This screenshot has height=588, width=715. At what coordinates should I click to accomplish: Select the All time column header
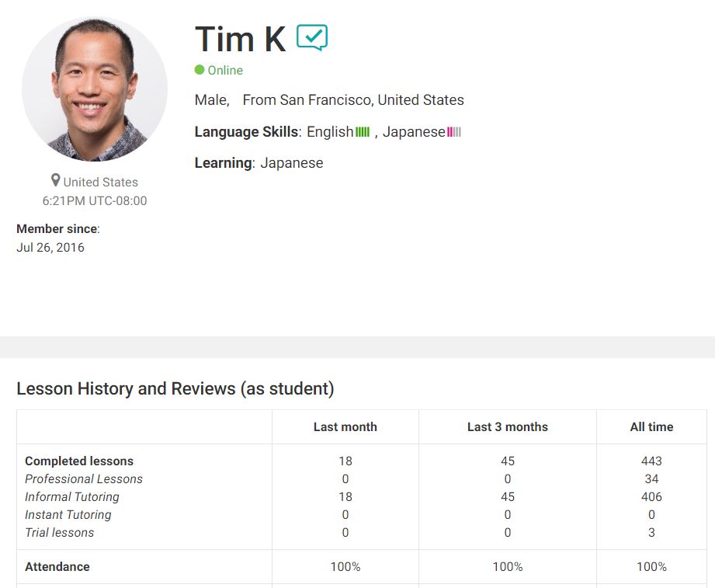coord(651,426)
